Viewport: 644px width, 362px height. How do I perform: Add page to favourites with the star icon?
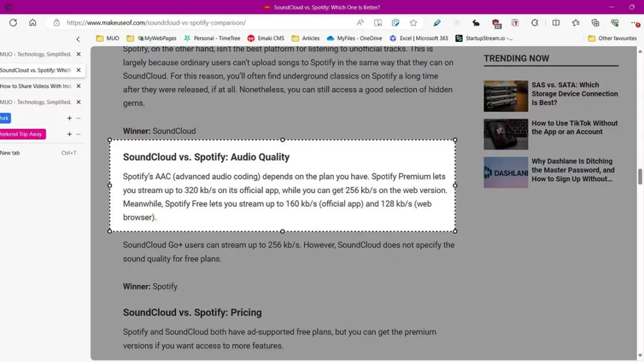pos(413,23)
